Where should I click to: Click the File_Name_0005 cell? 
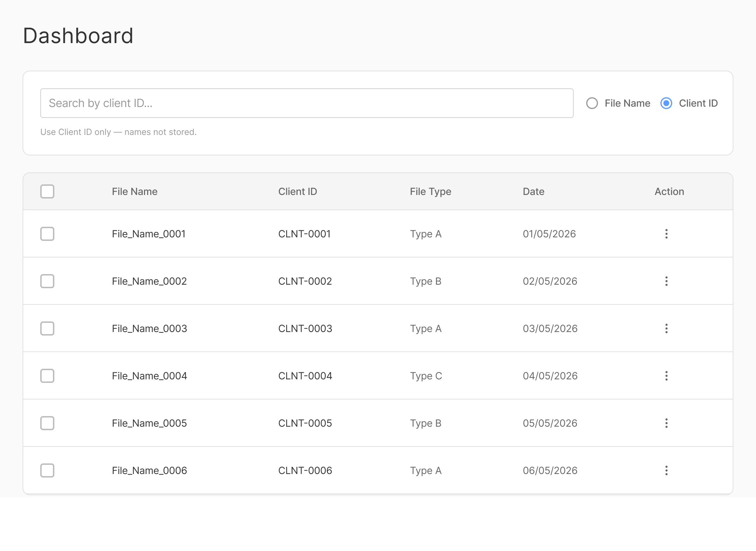point(149,423)
